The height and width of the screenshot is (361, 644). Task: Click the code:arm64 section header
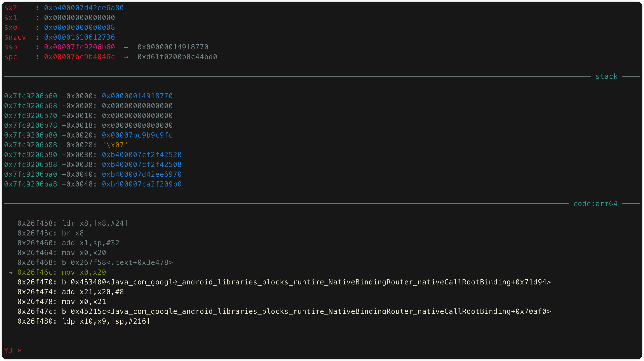coord(595,204)
